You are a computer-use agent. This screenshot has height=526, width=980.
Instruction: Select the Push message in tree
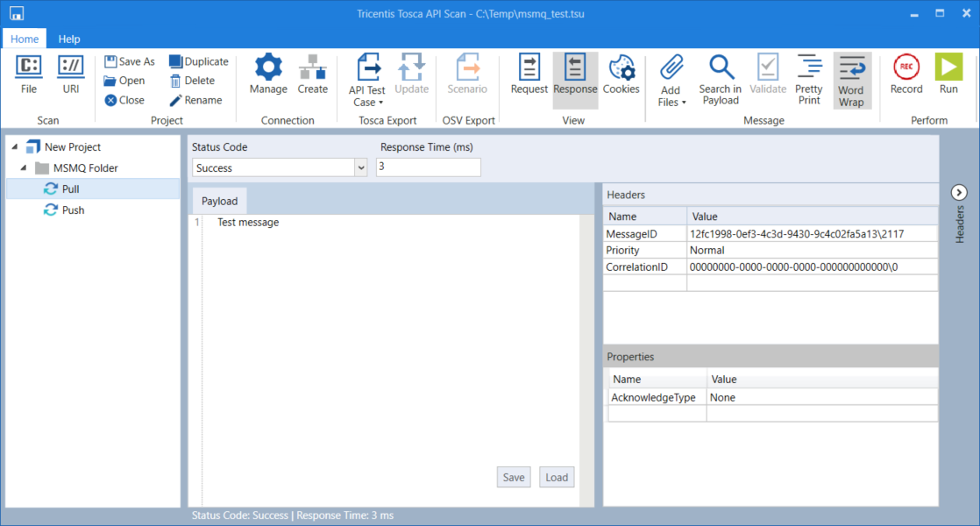click(x=73, y=210)
